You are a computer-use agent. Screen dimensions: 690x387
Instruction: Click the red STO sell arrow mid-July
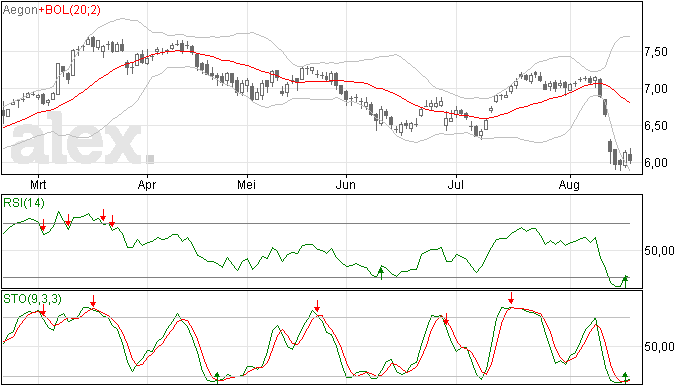tap(511, 298)
